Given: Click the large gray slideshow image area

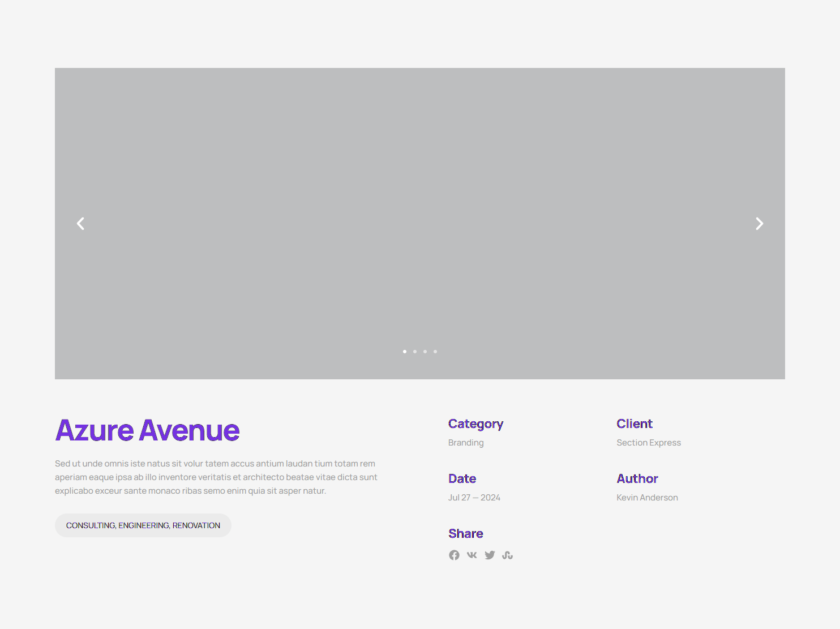Looking at the screenshot, I should pyautogui.click(x=419, y=222).
